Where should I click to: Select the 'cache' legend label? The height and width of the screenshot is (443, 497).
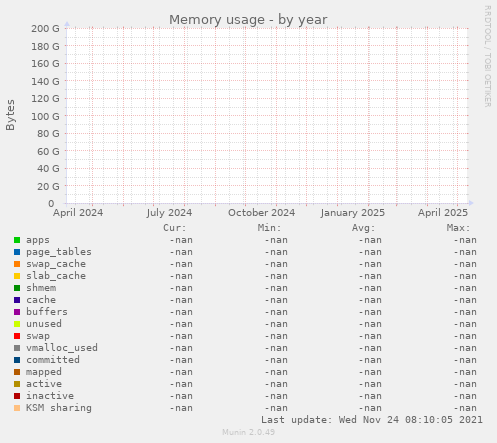tap(41, 300)
